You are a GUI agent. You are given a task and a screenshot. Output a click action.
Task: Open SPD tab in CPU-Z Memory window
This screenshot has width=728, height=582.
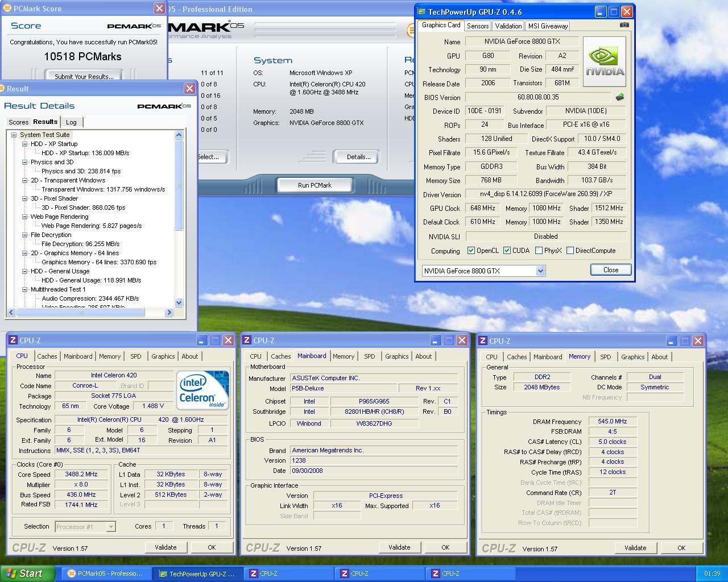[605, 357]
